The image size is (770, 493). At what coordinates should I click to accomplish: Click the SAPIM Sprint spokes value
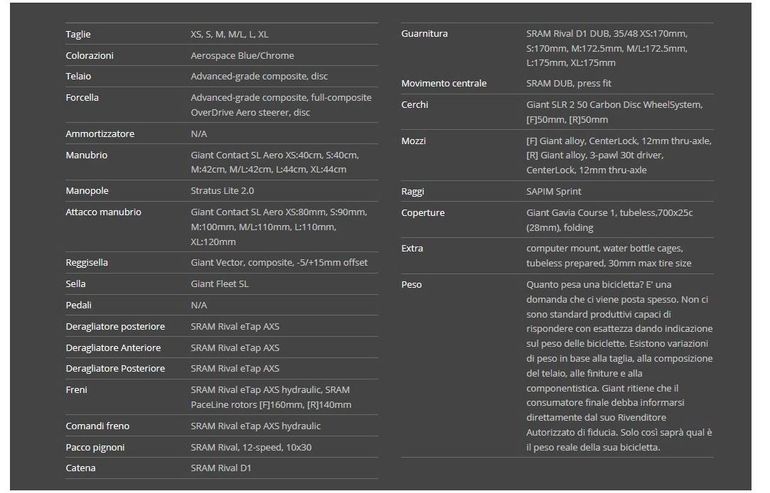click(553, 191)
